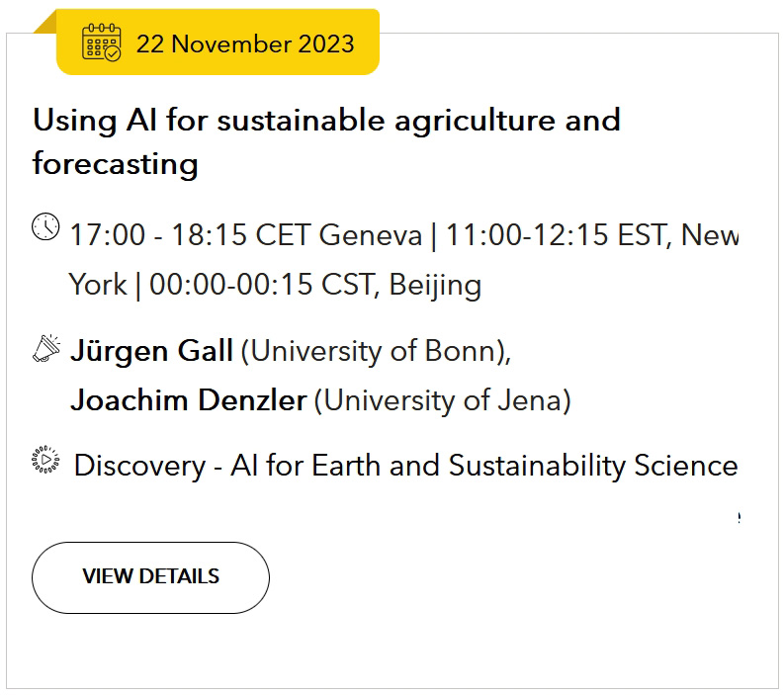784x695 pixels.
Task: Click the speaker name Joachim Denzler
Action: (189, 400)
